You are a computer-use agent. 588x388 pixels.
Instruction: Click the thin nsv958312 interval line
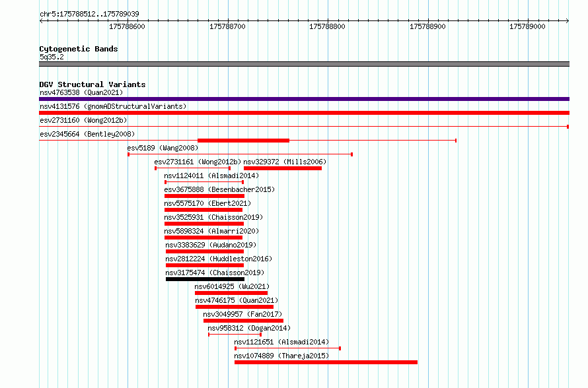click(235, 335)
